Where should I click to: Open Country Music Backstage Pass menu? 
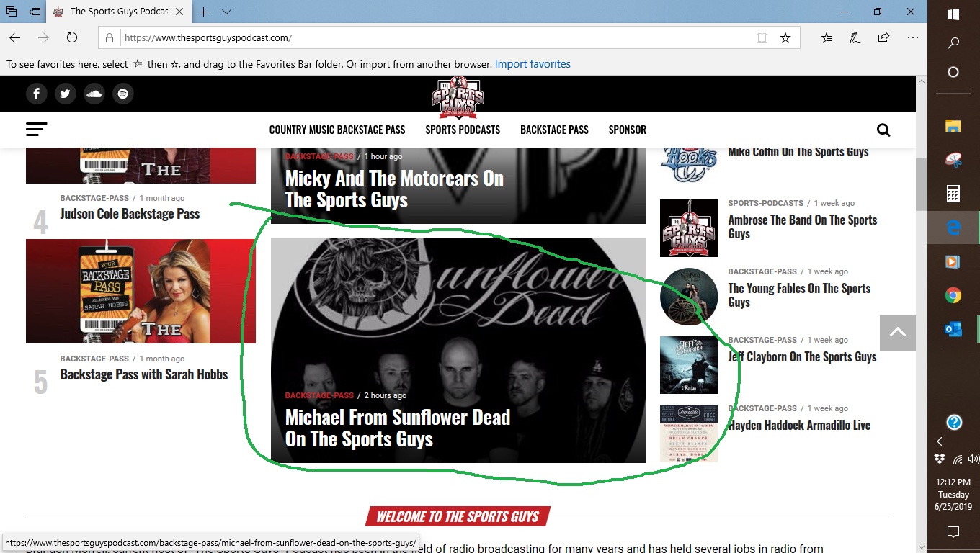(337, 130)
